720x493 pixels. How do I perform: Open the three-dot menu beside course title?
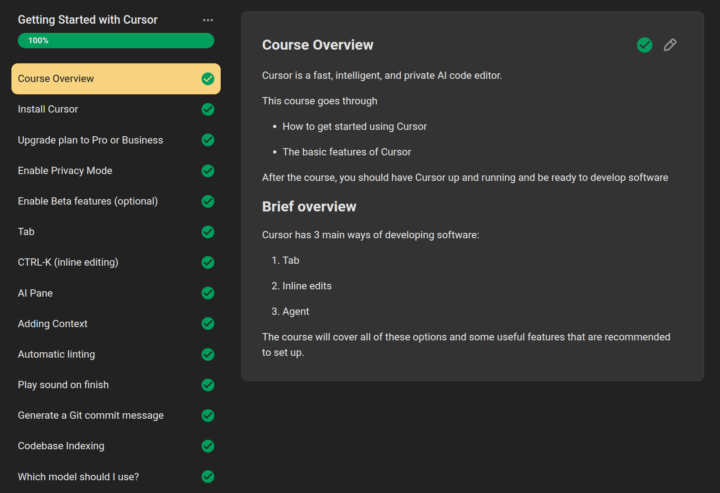(208, 20)
